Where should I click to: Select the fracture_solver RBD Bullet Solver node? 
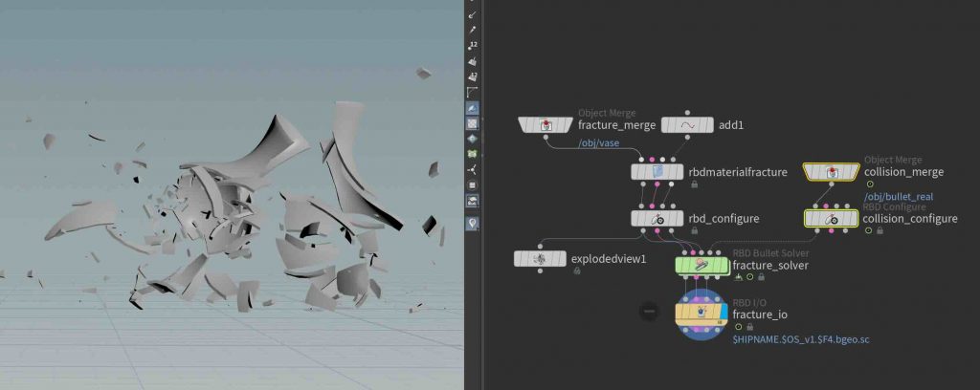(701, 264)
